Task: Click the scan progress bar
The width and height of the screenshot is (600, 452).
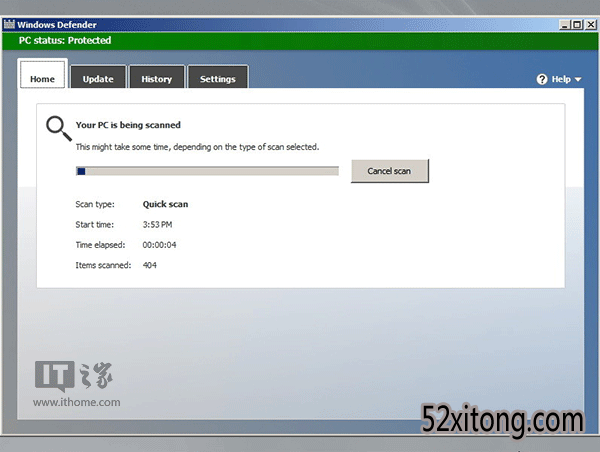Action: pyautogui.click(x=207, y=171)
